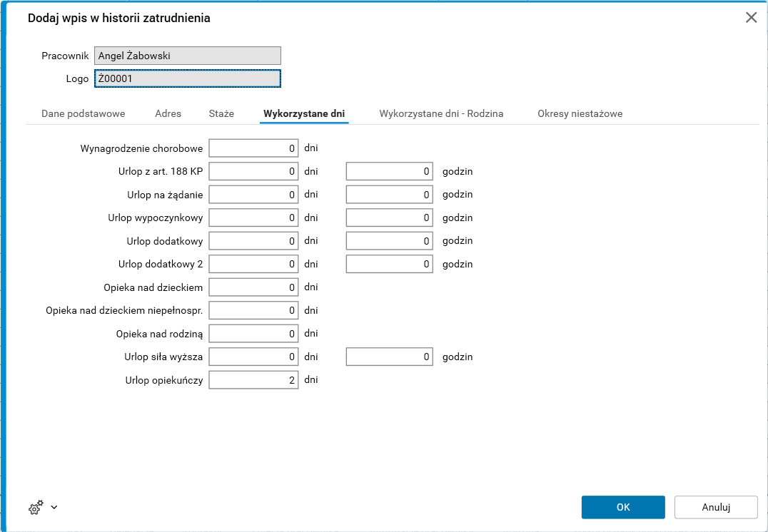Click the Anuluj button

715,507
